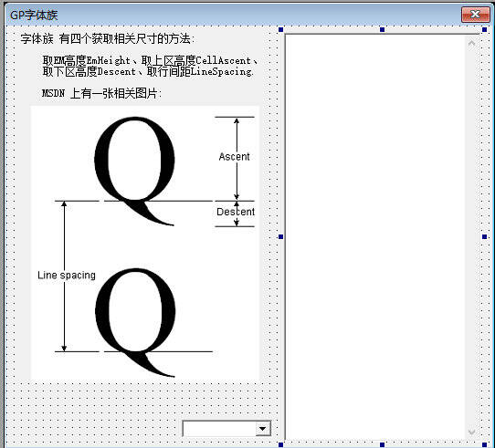
Task: Click the scroll-up arrow of the edit box
Action: click(471, 43)
